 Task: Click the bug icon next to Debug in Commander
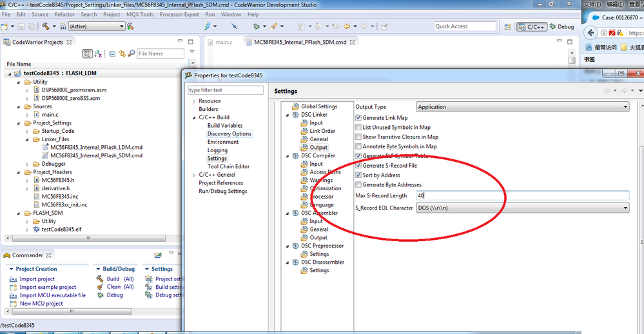[x=100, y=295]
